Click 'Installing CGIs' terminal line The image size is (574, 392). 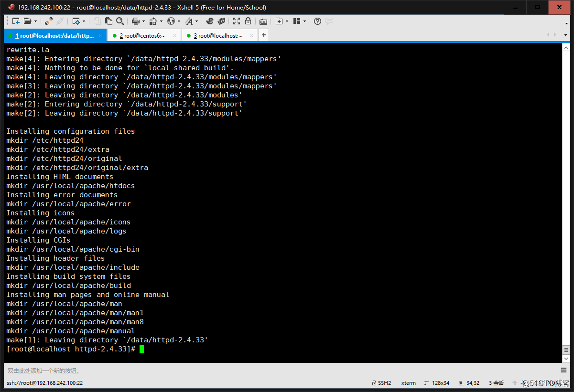tap(38, 240)
